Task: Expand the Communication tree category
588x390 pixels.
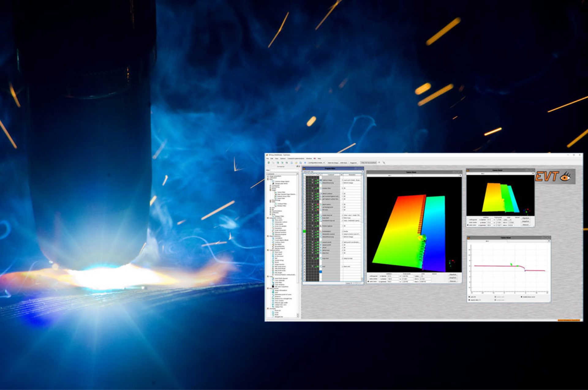Action: click(268, 250)
